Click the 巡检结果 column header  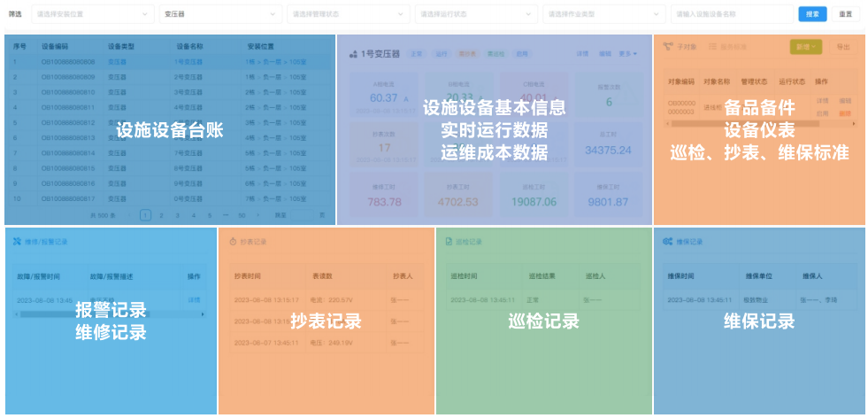click(x=542, y=275)
